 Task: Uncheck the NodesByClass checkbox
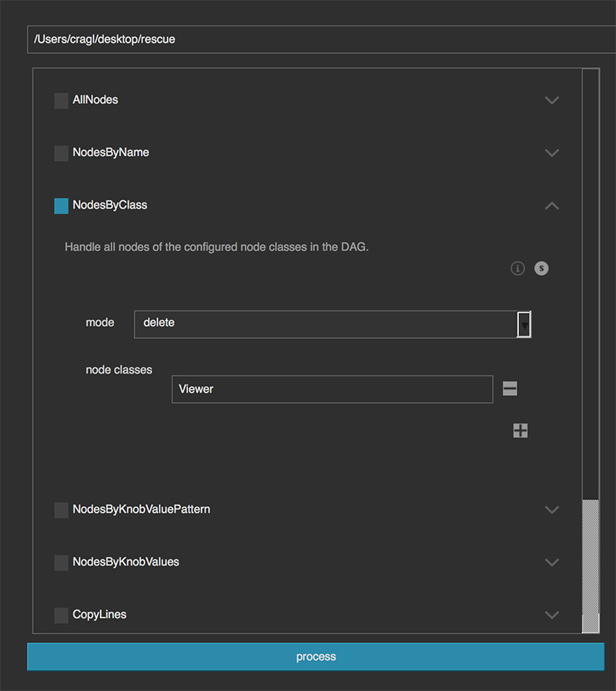[62, 206]
